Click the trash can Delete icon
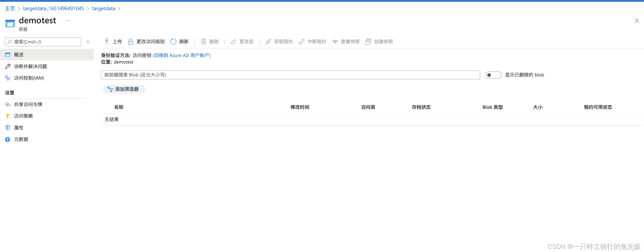 (204, 41)
